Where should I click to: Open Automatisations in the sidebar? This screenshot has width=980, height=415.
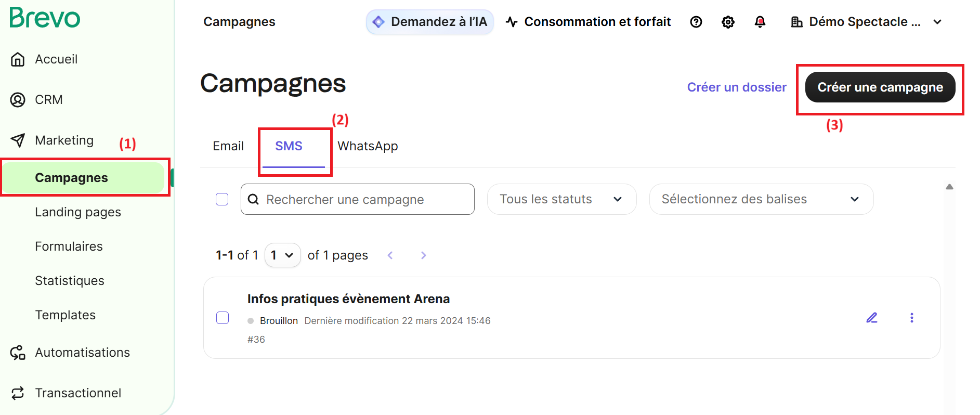pos(82,353)
